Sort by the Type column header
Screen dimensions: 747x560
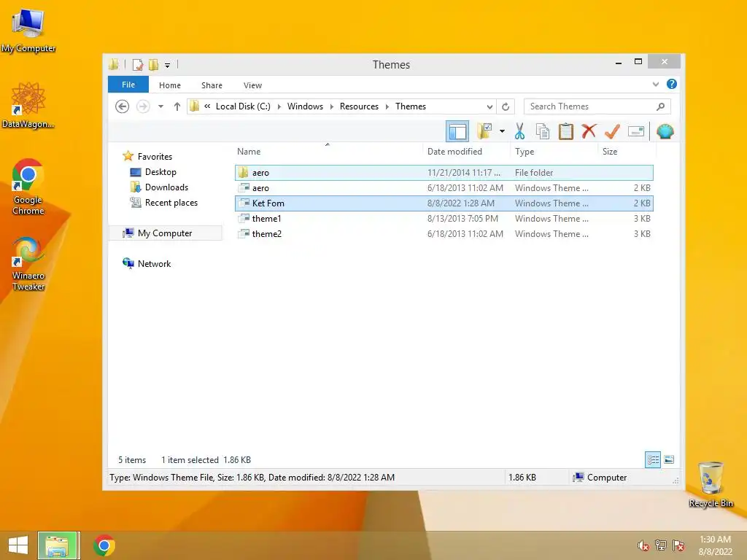(x=524, y=152)
